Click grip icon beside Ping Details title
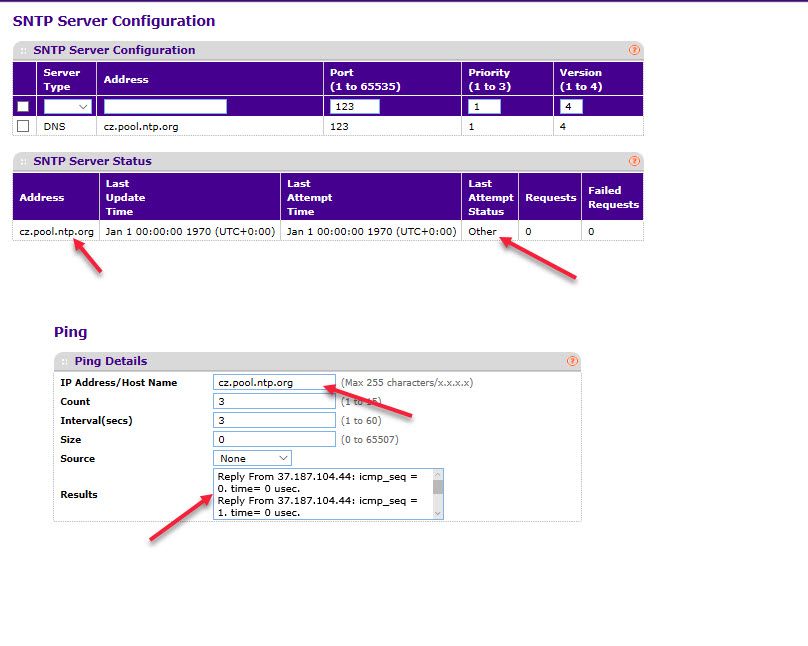The image size is (808, 646). (64, 361)
